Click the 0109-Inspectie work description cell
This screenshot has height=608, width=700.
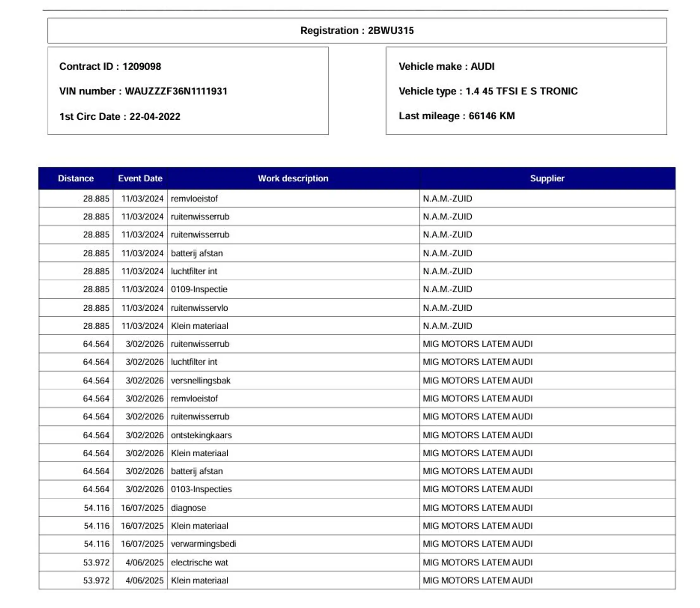[x=293, y=289]
